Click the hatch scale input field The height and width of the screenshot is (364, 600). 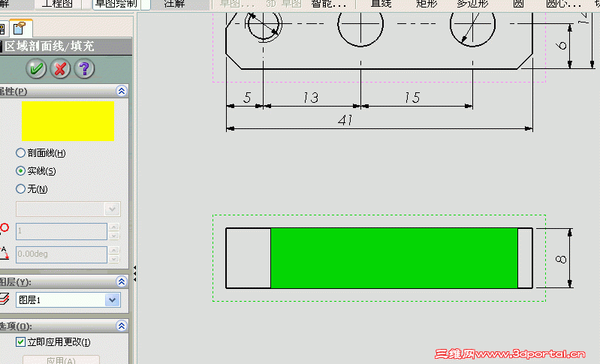62,231
